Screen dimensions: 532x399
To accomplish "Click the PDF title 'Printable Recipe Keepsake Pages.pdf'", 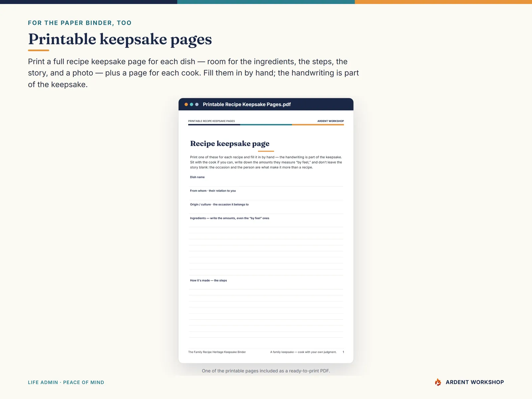I will click(x=247, y=104).
